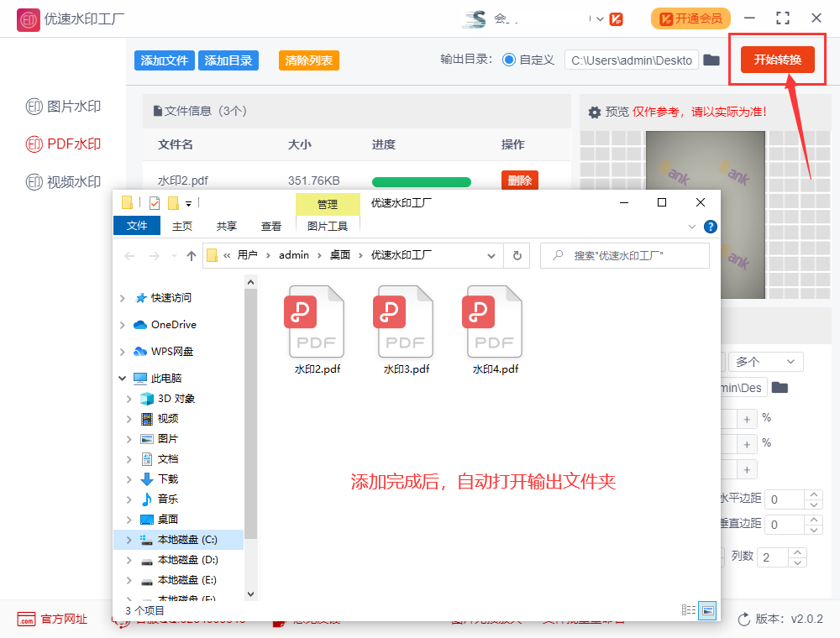Click the explorer forward arrow
Viewport: 840px width, 638px height.
155,256
